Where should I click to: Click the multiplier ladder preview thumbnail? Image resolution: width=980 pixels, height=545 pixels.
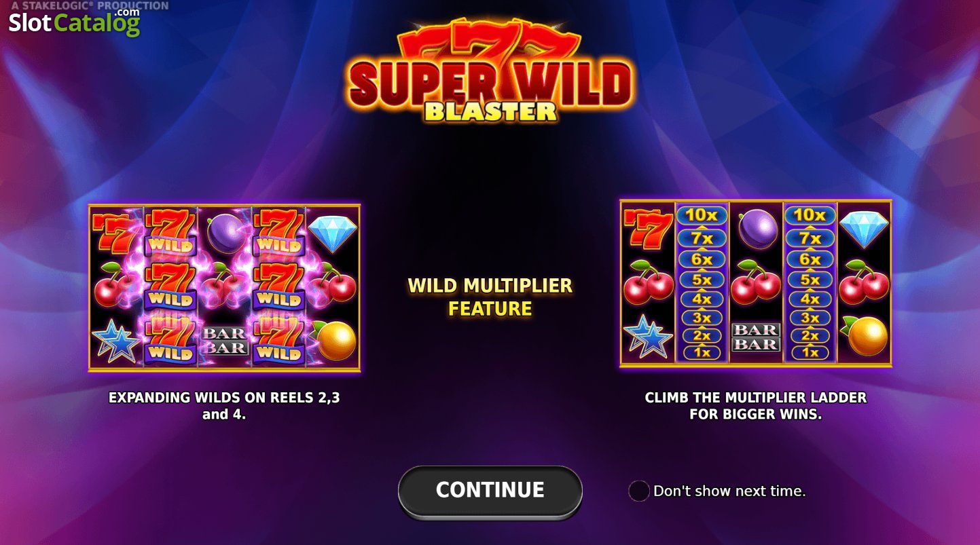756,284
